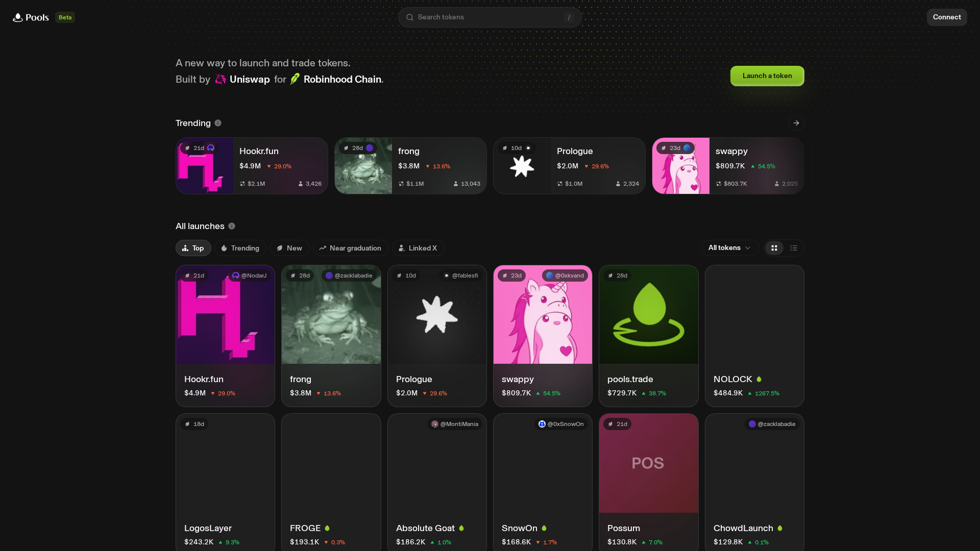The image size is (980, 551).
Task: Select the Trending filter tab
Action: point(240,248)
